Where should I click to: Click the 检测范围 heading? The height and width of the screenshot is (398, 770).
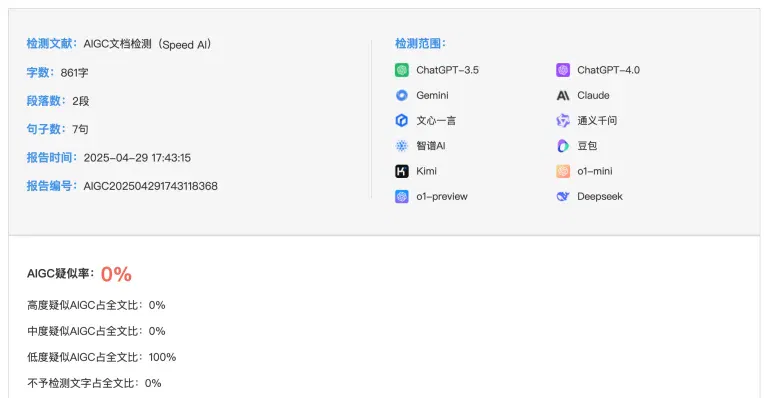click(420, 44)
